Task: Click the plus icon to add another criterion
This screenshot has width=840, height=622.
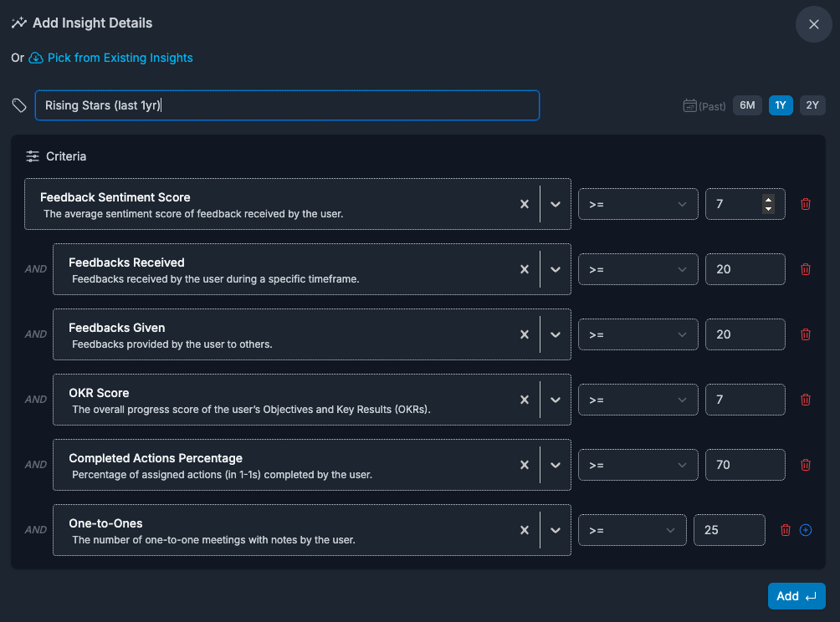Action: 805,529
